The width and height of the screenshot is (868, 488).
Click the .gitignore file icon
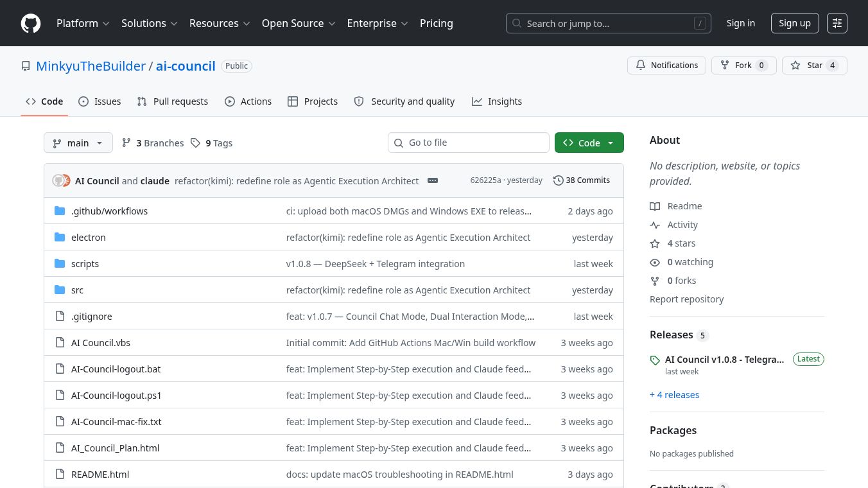(60, 316)
